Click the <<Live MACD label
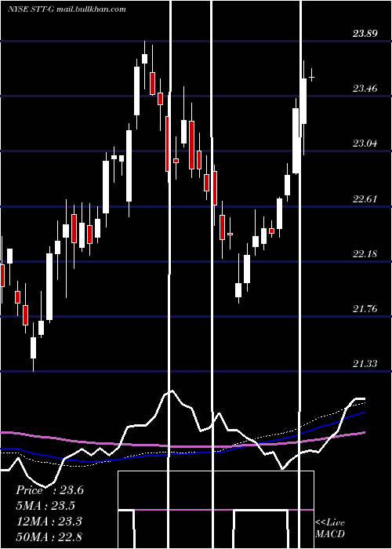Image resolution: width=392 pixels, height=549 pixels. 330,529
